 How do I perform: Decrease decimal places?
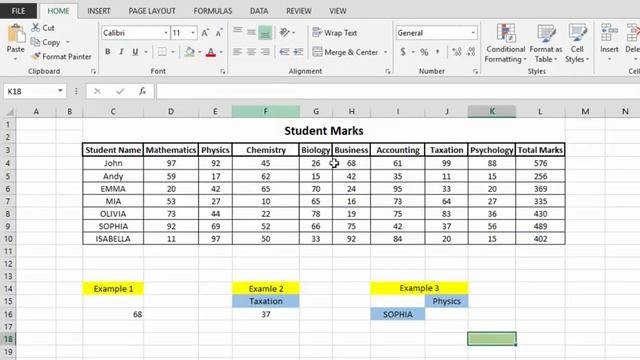pyautogui.click(x=471, y=52)
